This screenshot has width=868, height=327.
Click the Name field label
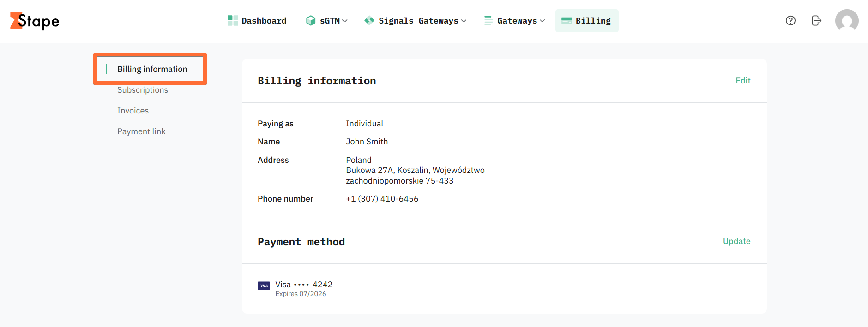[x=269, y=142]
